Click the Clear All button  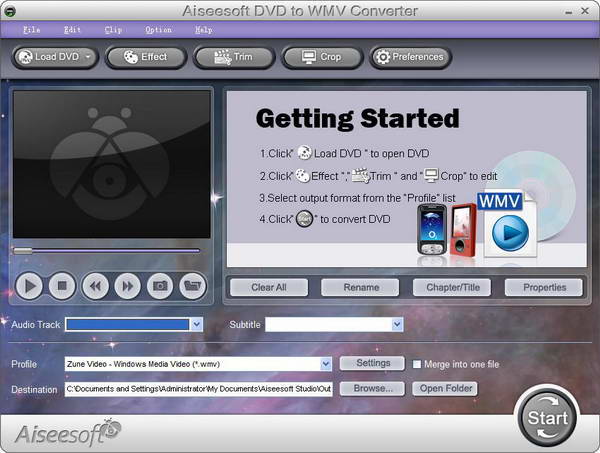point(269,287)
